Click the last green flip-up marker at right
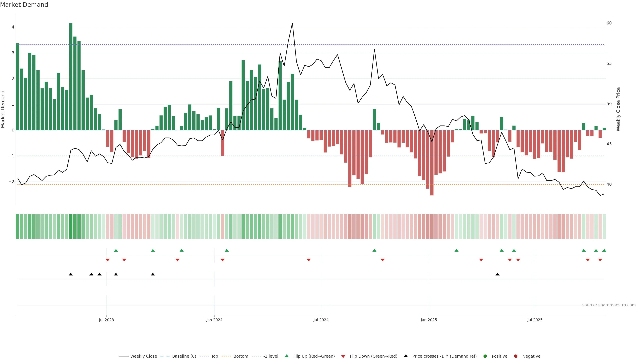This screenshot has height=362, width=644. tap(604, 250)
